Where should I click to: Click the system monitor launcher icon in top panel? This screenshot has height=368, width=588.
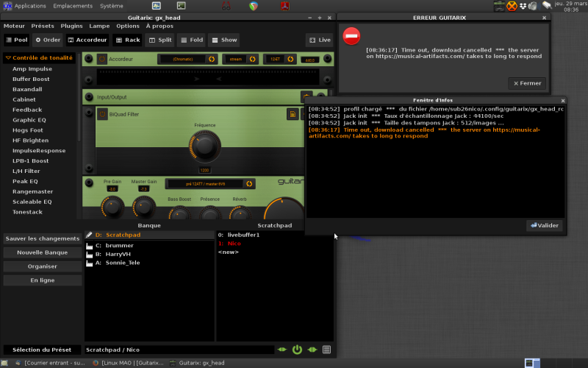coord(156,6)
